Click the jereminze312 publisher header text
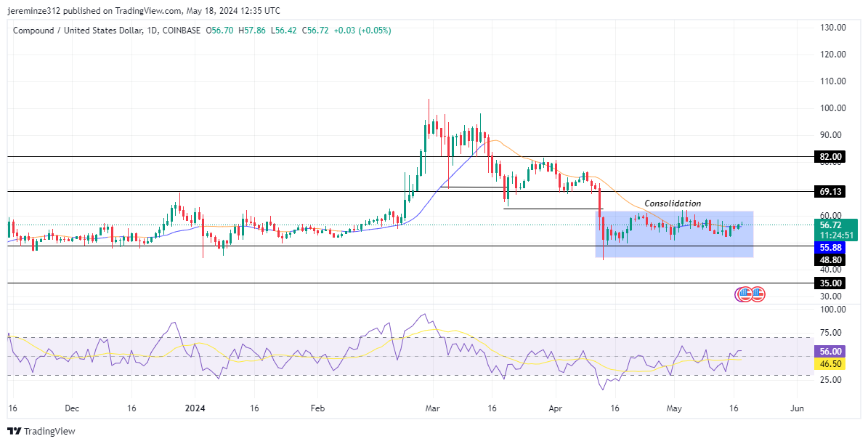868x444 pixels. coord(143,10)
